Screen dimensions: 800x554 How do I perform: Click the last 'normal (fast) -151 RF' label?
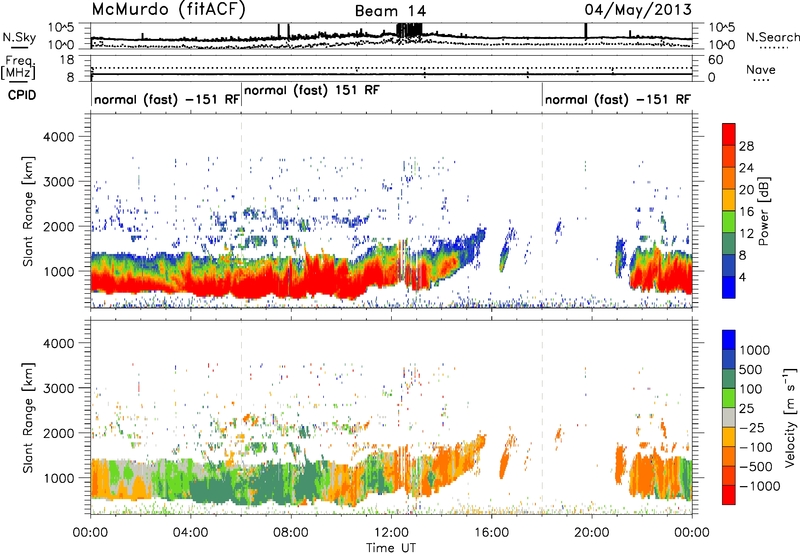(618, 99)
